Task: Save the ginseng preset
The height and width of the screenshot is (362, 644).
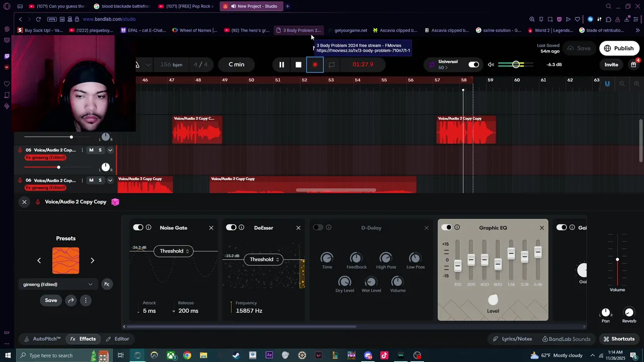Action: pos(51,300)
